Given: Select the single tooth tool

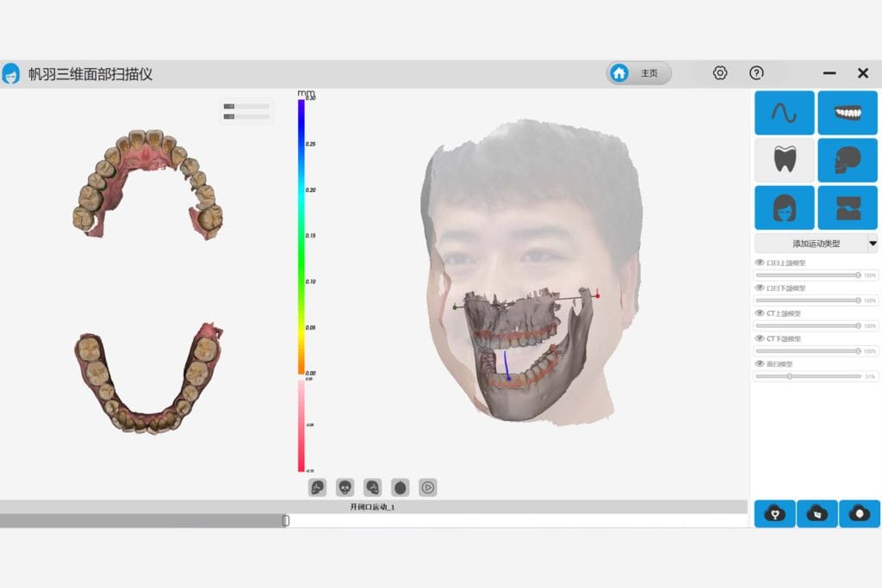Looking at the screenshot, I should 784,160.
